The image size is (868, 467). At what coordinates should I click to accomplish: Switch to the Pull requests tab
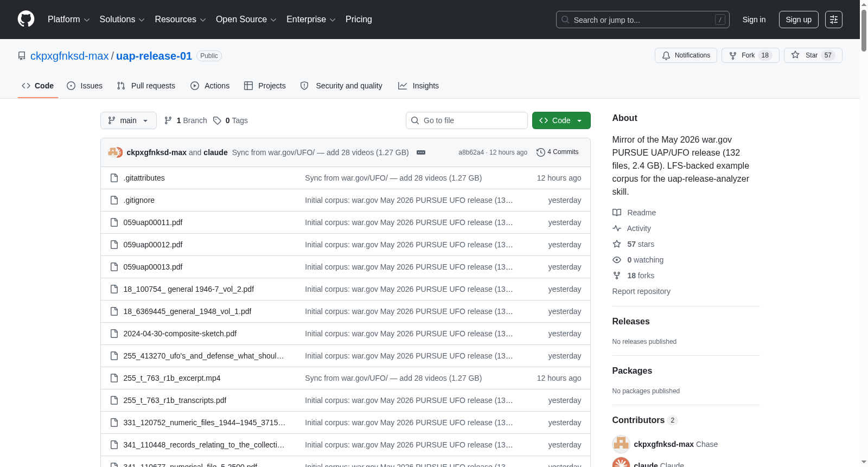tap(146, 86)
